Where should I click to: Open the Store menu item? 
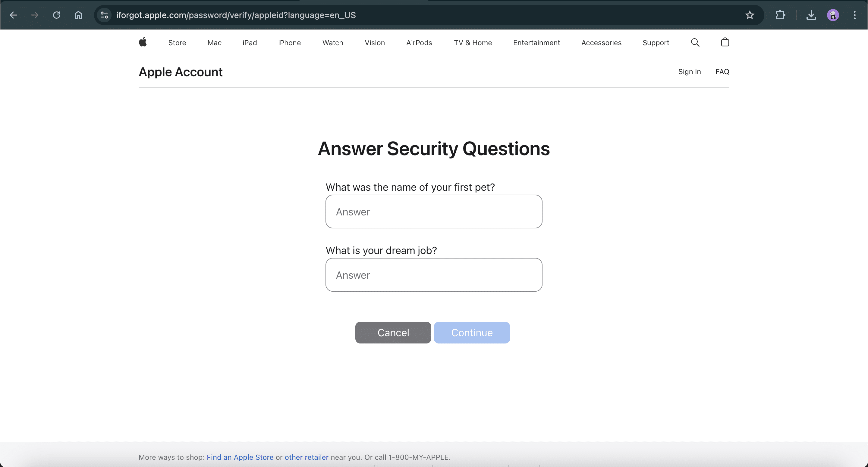pos(177,43)
